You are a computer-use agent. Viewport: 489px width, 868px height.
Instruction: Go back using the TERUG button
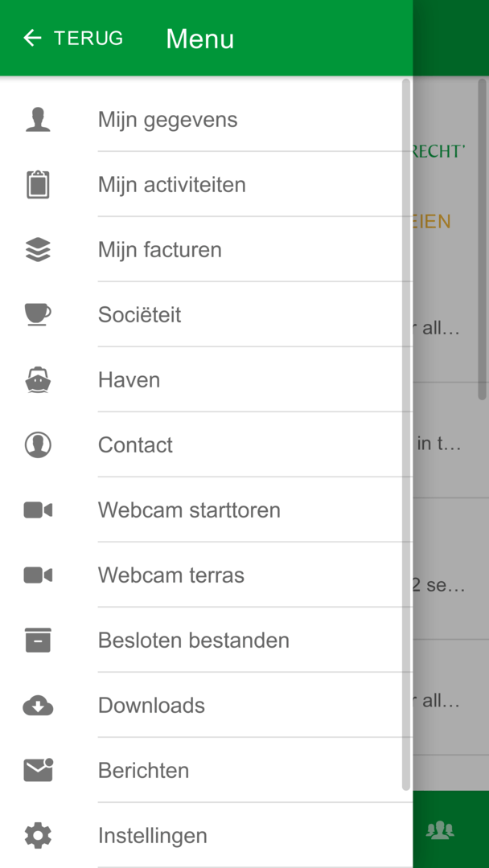coord(88,37)
